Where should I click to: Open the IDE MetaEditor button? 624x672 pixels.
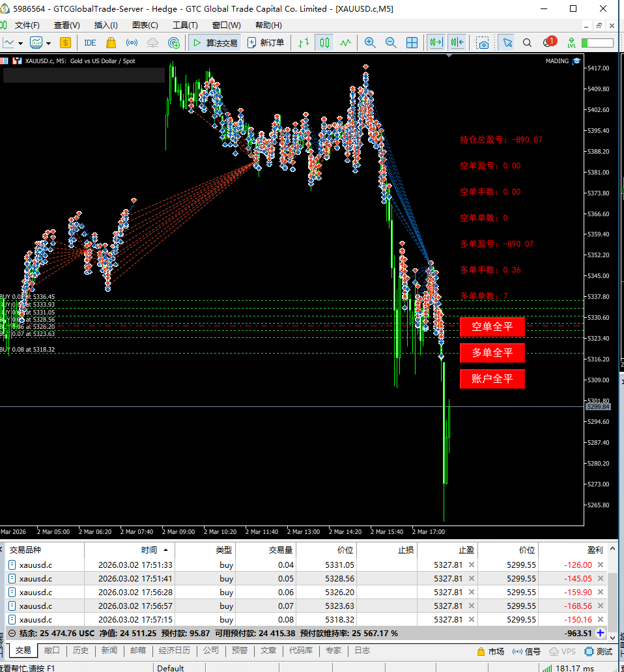coord(90,43)
